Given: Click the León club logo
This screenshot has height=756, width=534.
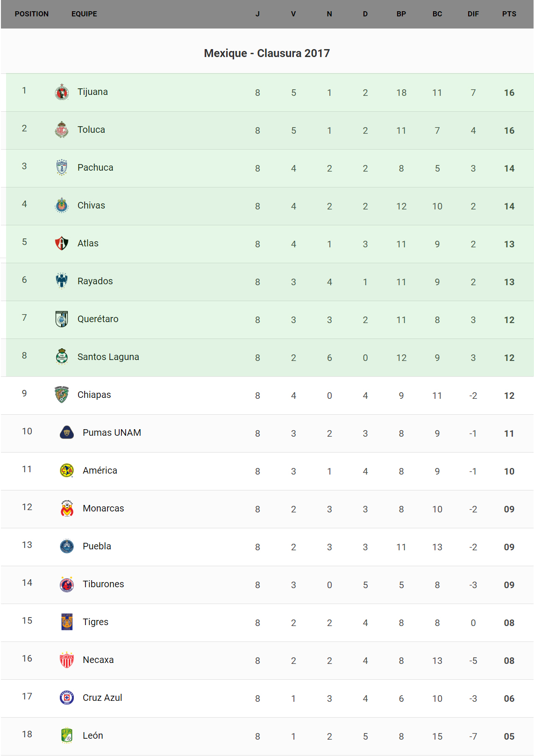Looking at the screenshot, I should pyautogui.click(x=67, y=735).
